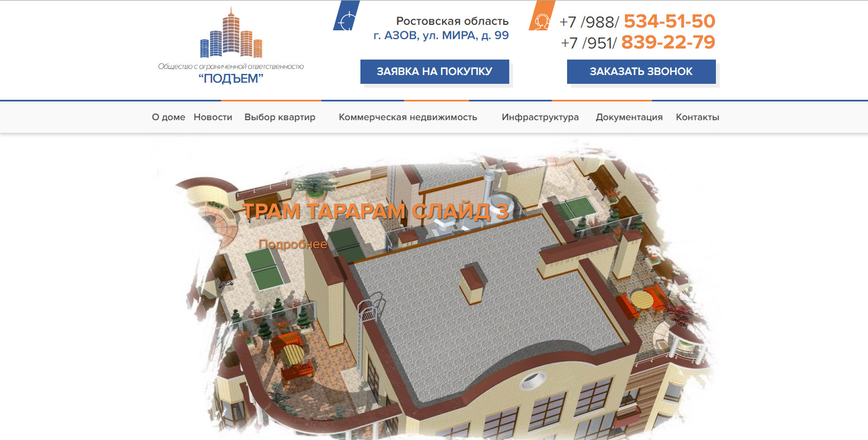This screenshot has height=440, width=868.
Task: Open the address г. АЗОВ, ул. МИРА link
Action: [441, 35]
